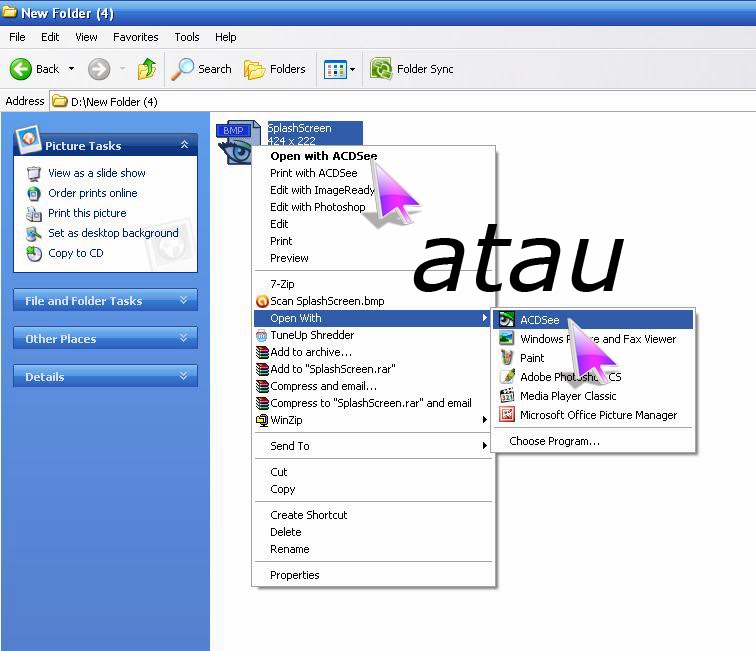
Task: Click the Forward arrow icon
Action: point(99,69)
